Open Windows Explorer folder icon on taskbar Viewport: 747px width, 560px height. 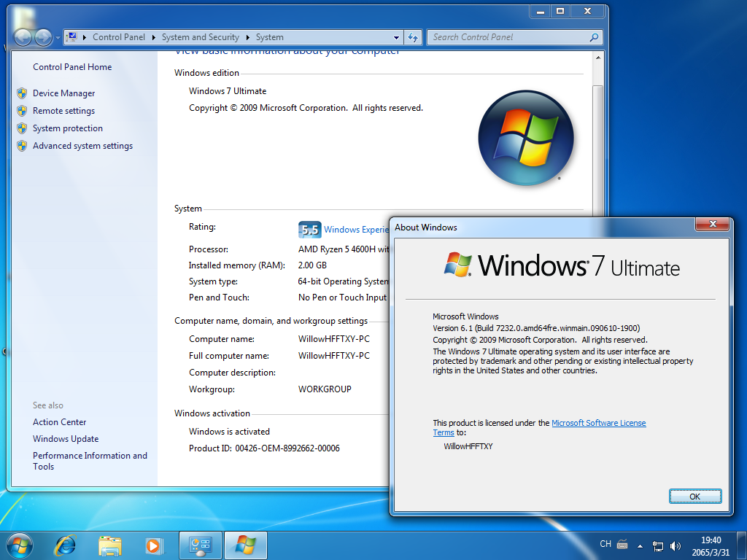(110, 545)
